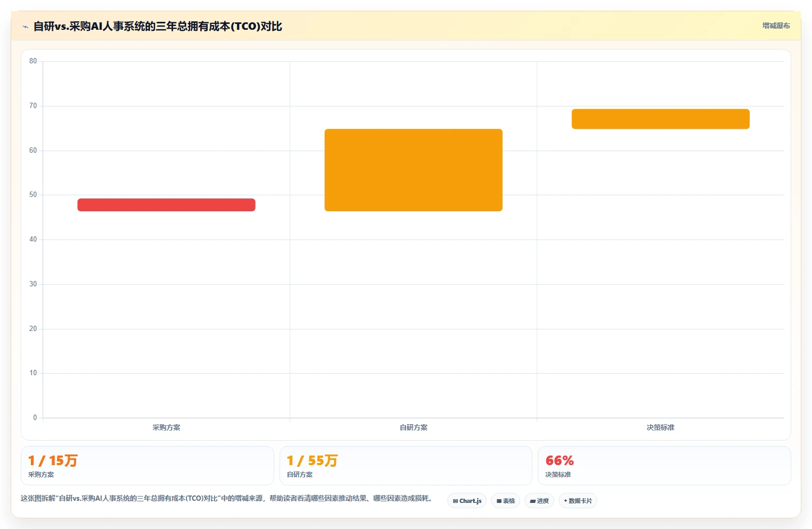Click the 自研方案 x-axis label
812x529 pixels.
coord(413,427)
